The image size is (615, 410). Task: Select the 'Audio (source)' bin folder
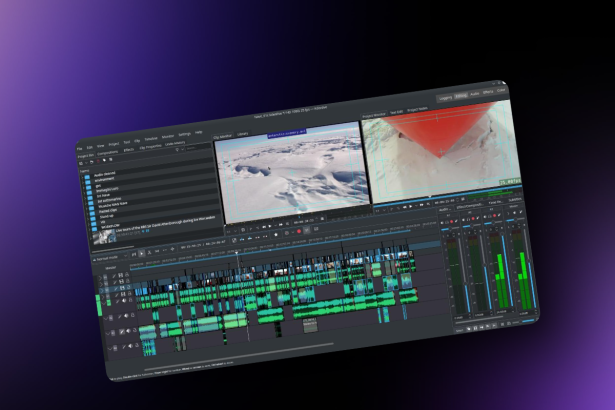pos(103,171)
